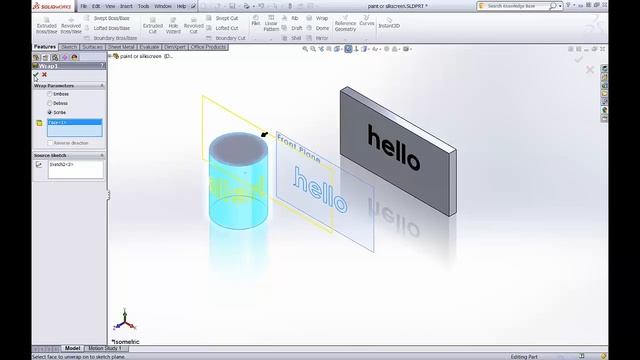Choose Swept Cut
This screenshot has width=640, height=360.
[222, 18]
